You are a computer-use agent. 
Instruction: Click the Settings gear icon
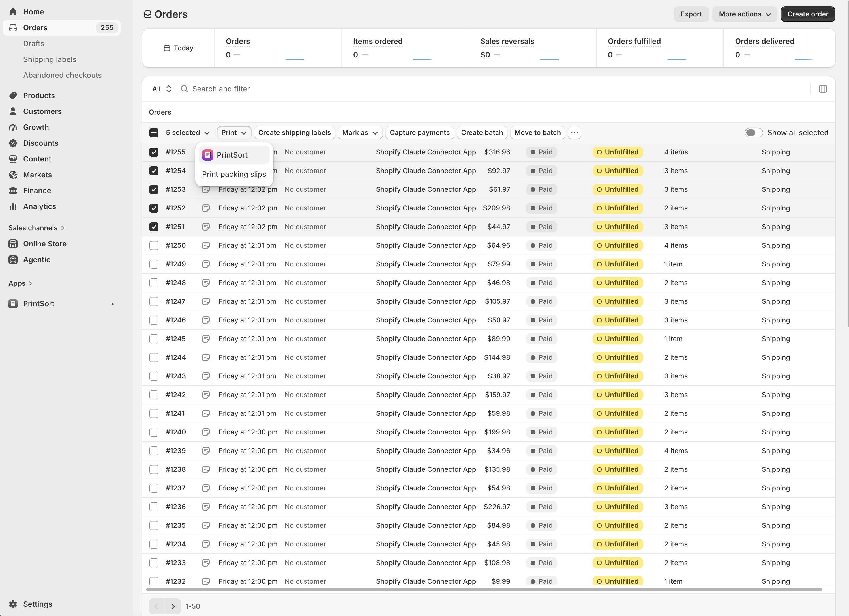[13, 604]
